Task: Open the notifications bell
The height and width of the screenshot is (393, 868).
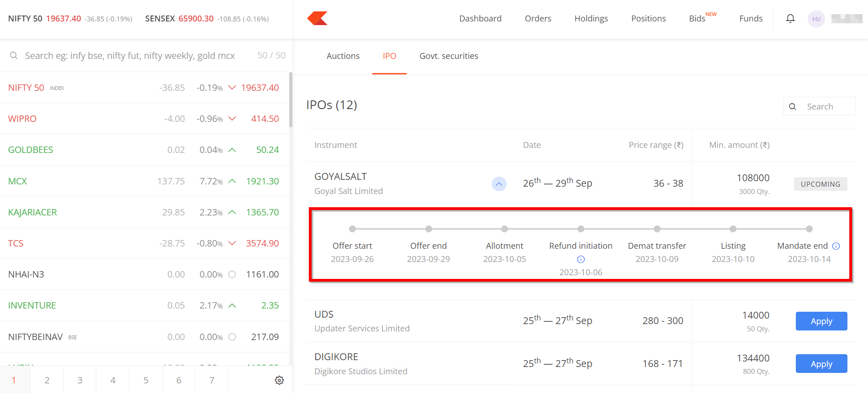Action: tap(790, 18)
